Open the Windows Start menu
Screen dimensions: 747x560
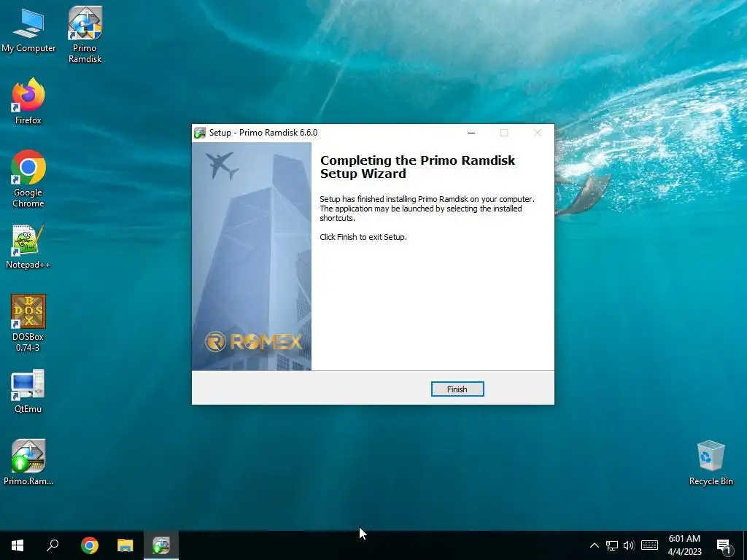pyautogui.click(x=18, y=545)
